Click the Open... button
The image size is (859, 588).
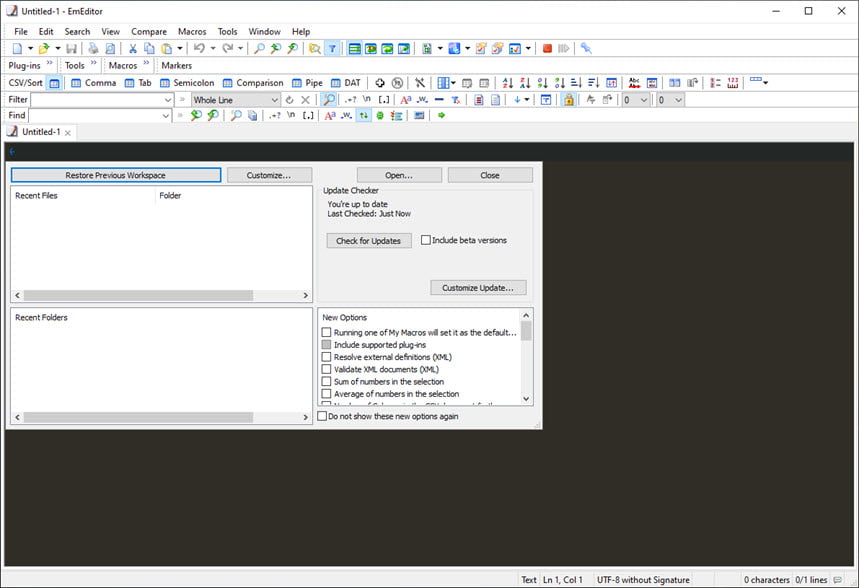(399, 175)
